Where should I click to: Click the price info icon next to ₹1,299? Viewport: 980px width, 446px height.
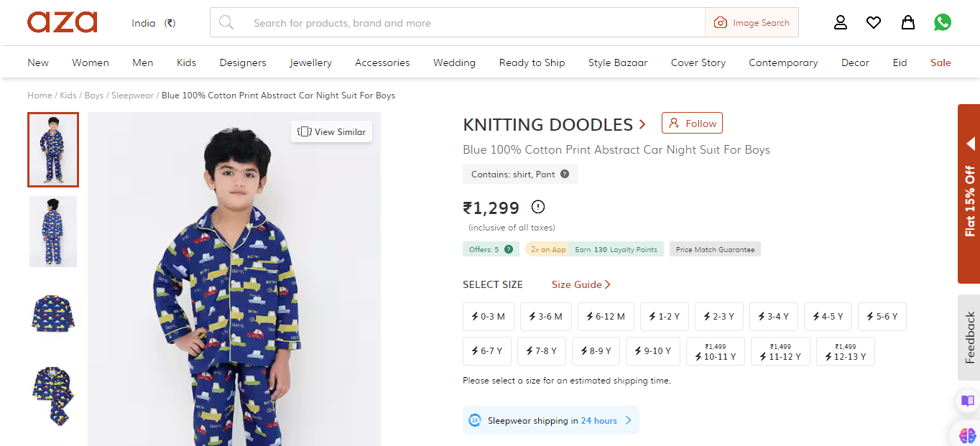pyautogui.click(x=538, y=208)
